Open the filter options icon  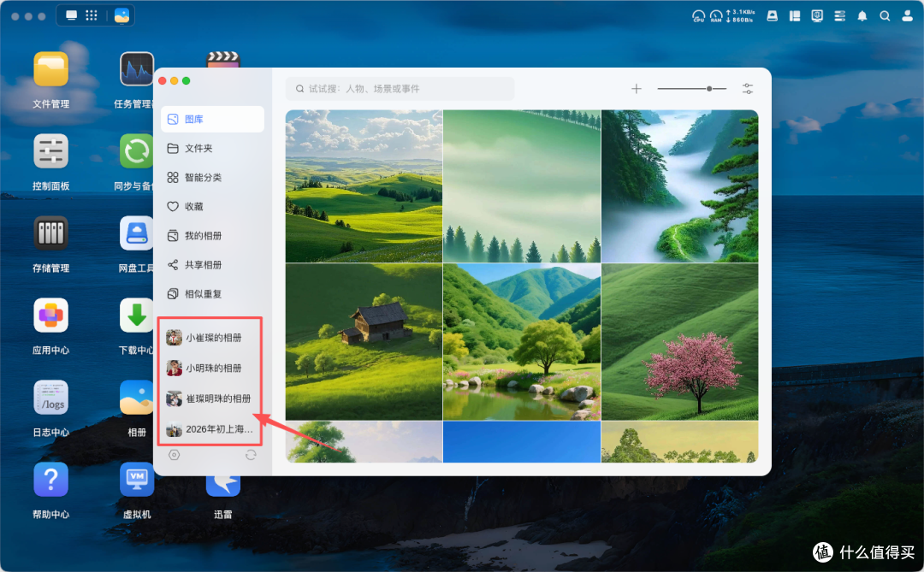(x=748, y=89)
